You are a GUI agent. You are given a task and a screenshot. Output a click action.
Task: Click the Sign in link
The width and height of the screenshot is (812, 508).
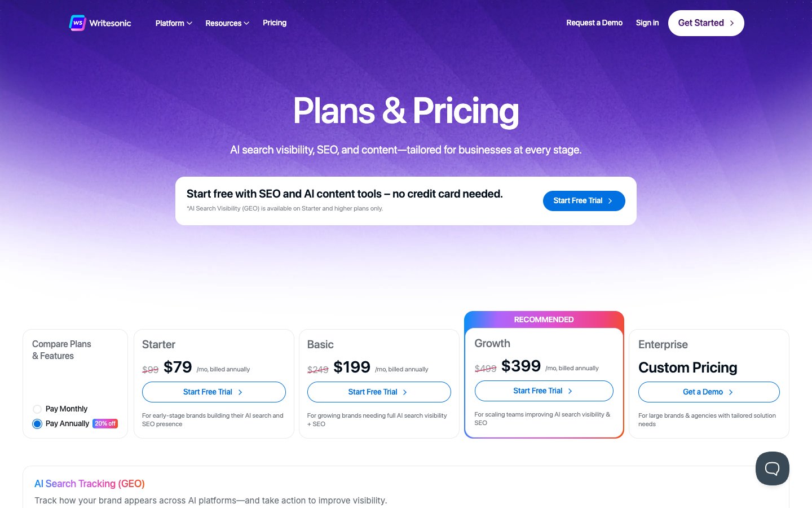pyautogui.click(x=647, y=23)
